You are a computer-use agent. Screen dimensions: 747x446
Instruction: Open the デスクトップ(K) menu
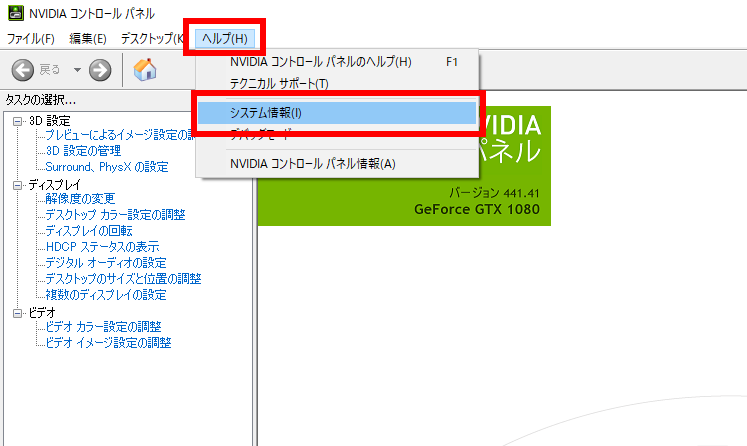[152, 39]
